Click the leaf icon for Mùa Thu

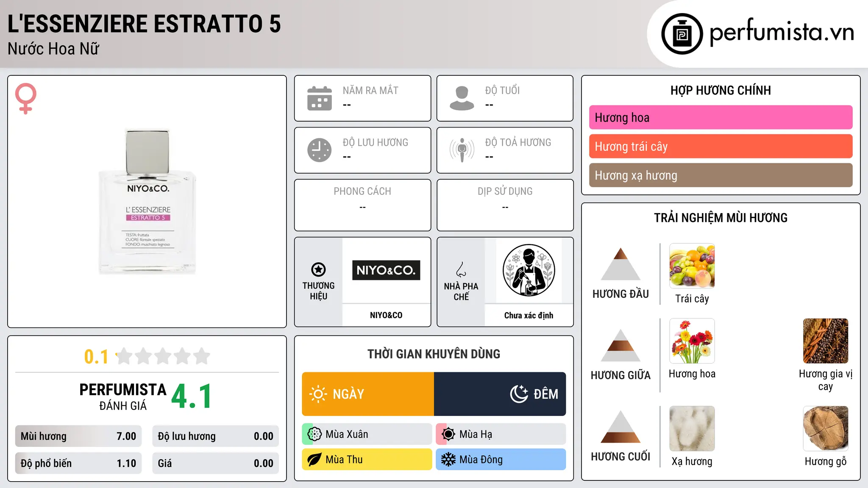pyautogui.click(x=314, y=460)
